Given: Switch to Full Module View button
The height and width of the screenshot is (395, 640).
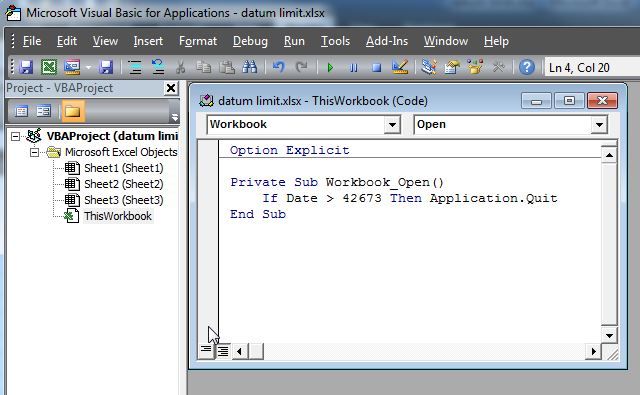Looking at the screenshot, I should [223, 351].
